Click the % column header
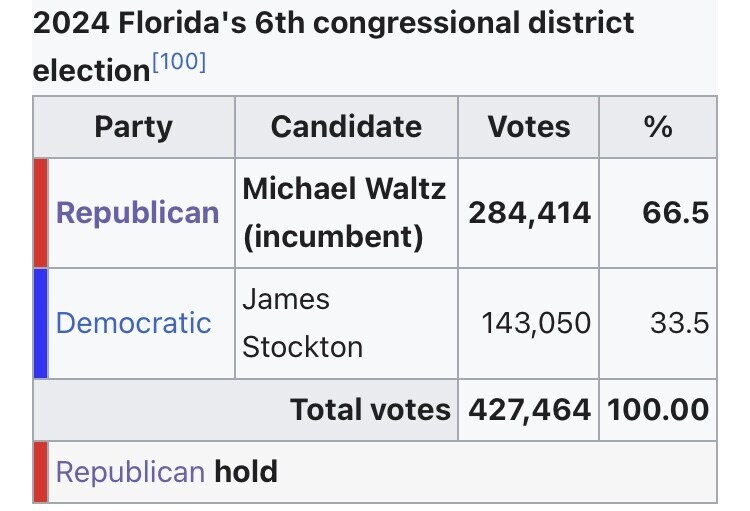 pyautogui.click(x=657, y=127)
